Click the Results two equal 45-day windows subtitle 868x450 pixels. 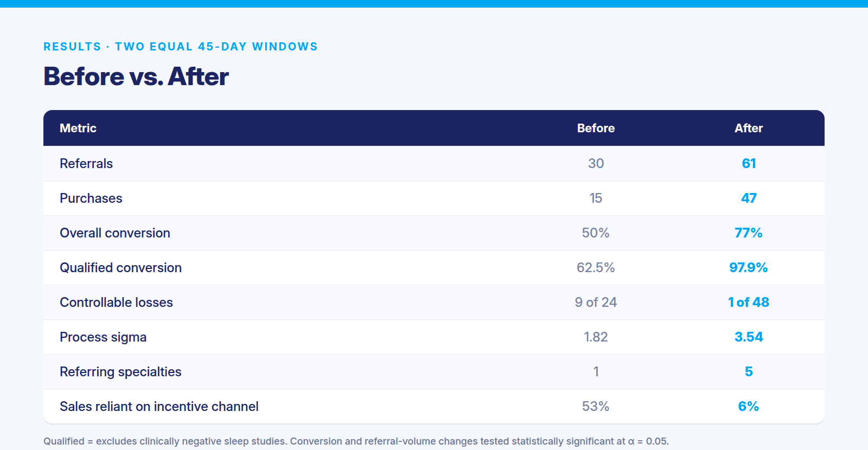click(181, 47)
